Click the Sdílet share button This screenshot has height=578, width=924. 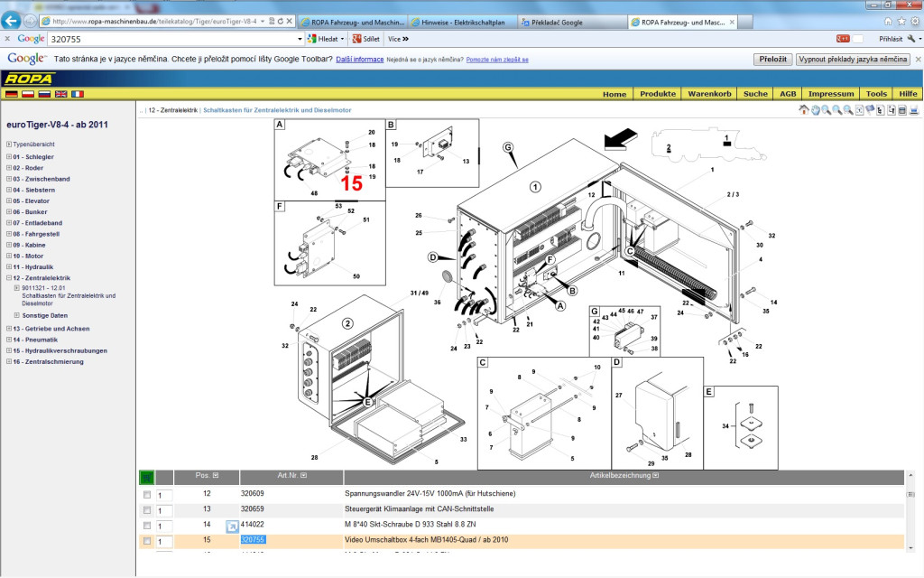click(x=366, y=39)
